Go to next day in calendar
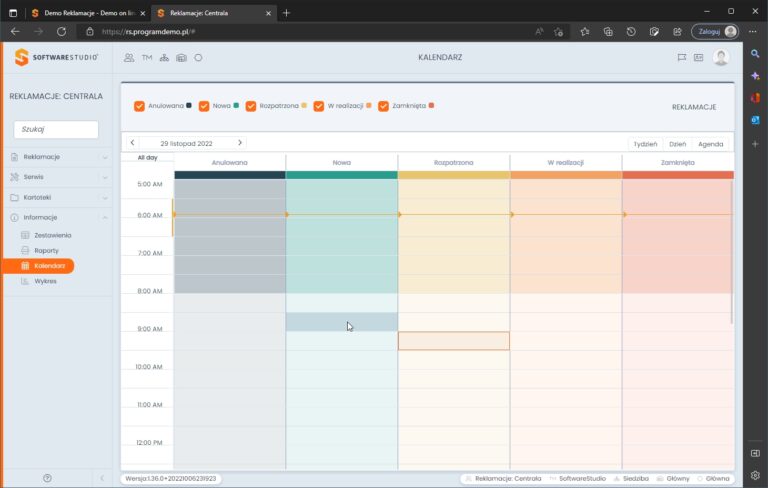Screen dimensions: 768x488 tap(240, 143)
